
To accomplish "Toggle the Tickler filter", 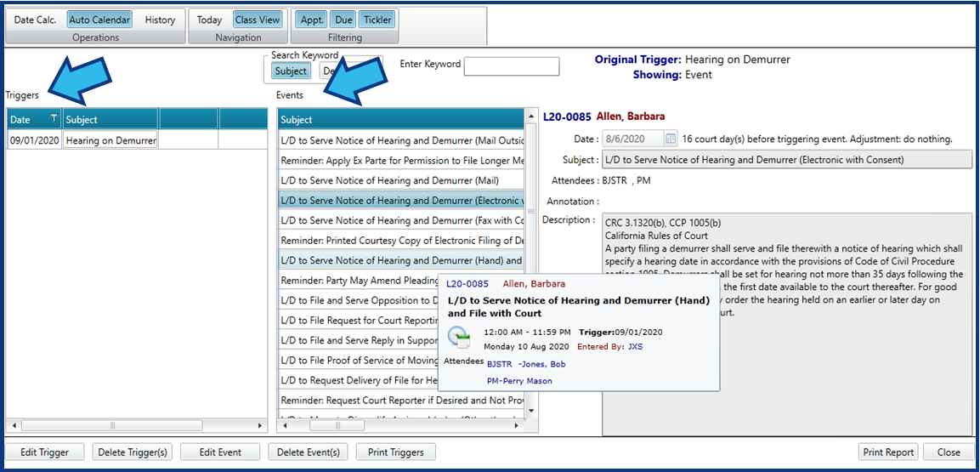I will coord(377,20).
